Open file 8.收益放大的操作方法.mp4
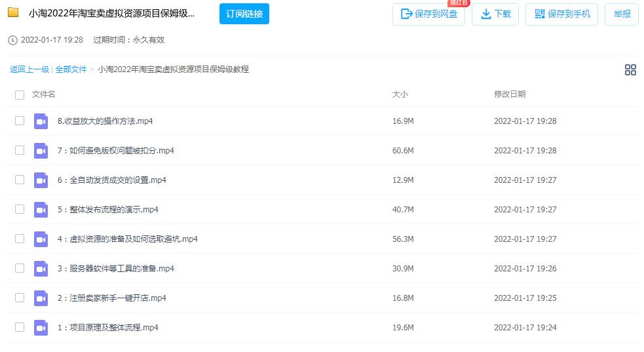 point(105,121)
